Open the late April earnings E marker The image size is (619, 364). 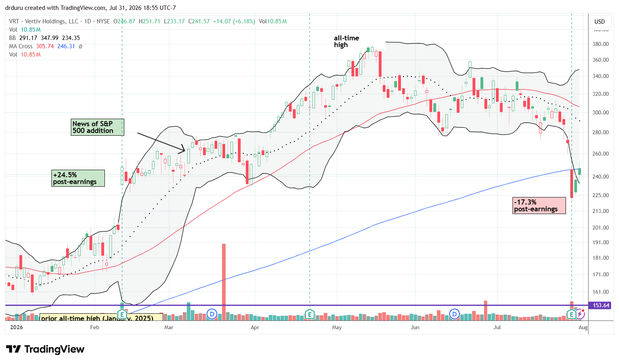(309, 315)
